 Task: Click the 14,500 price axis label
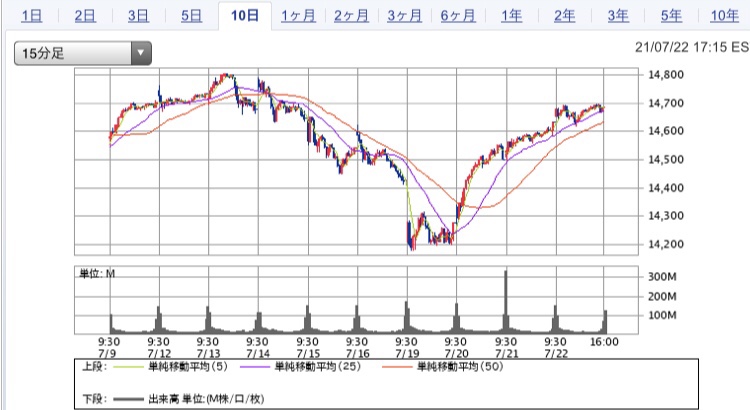tap(666, 159)
